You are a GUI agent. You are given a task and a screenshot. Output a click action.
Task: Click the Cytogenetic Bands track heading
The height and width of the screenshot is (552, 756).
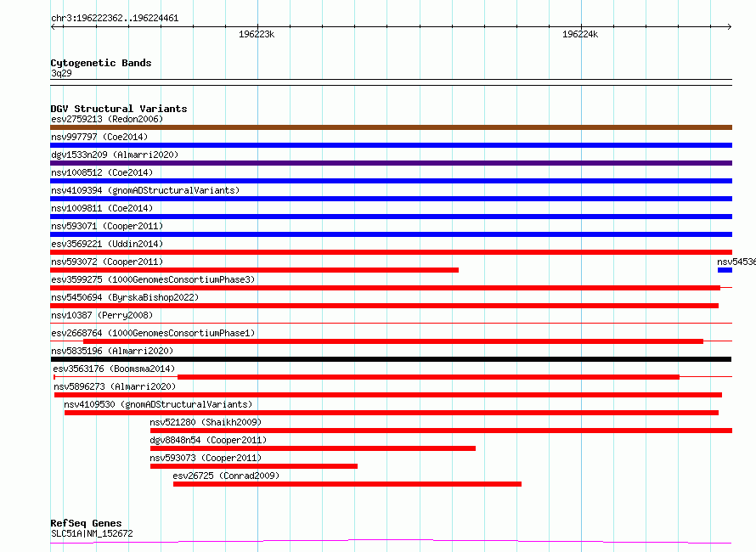(101, 63)
